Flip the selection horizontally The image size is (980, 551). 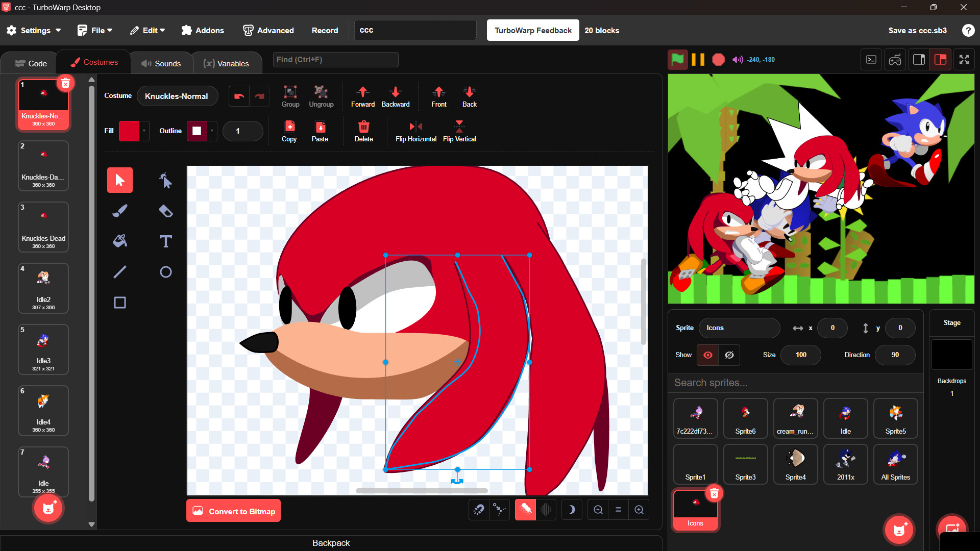(x=416, y=131)
